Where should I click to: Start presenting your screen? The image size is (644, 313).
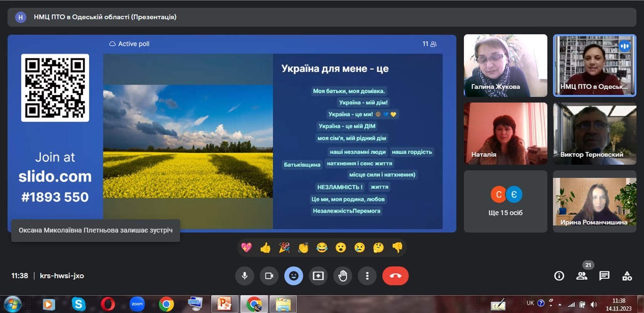click(318, 276)
